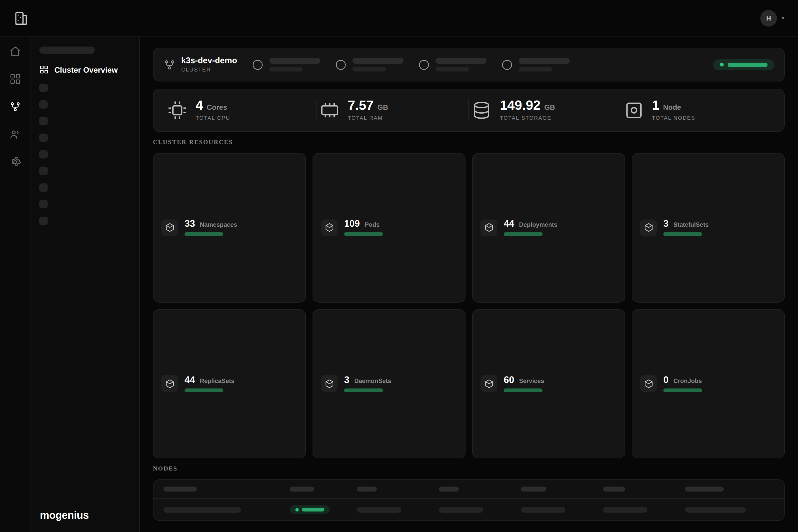
Task: Open the Home icon in sidebar
Action: (15, 51)
